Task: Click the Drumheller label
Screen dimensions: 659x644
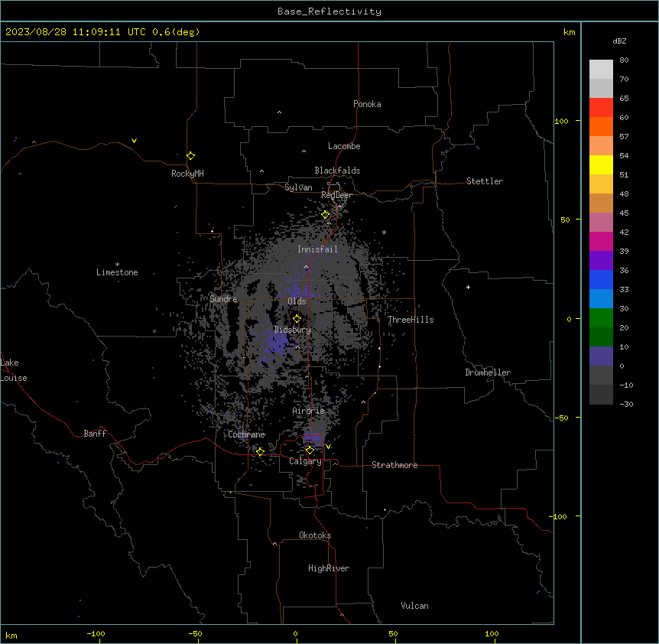Action: click(x=488, y=372)
